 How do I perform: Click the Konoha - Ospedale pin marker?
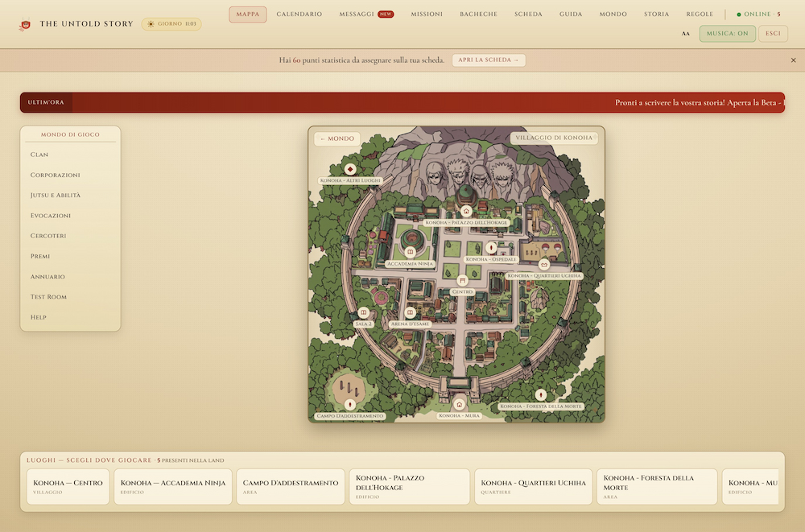click(491, 248)
